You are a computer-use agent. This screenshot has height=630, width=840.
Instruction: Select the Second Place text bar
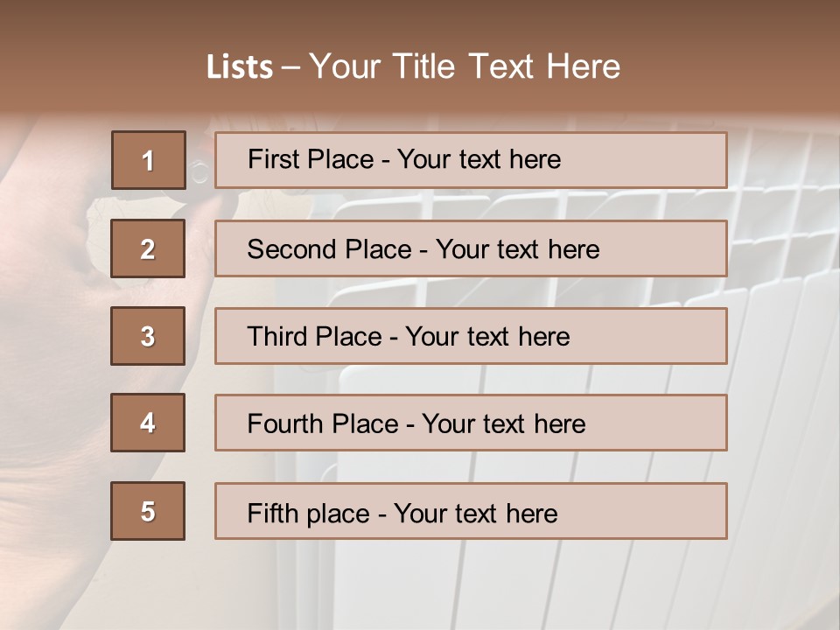[471, 248]
